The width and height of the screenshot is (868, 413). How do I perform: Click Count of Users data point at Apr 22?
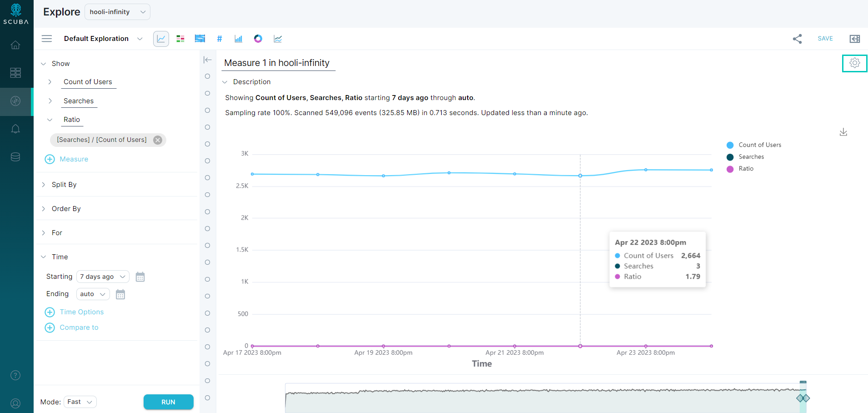coord(580,176)
